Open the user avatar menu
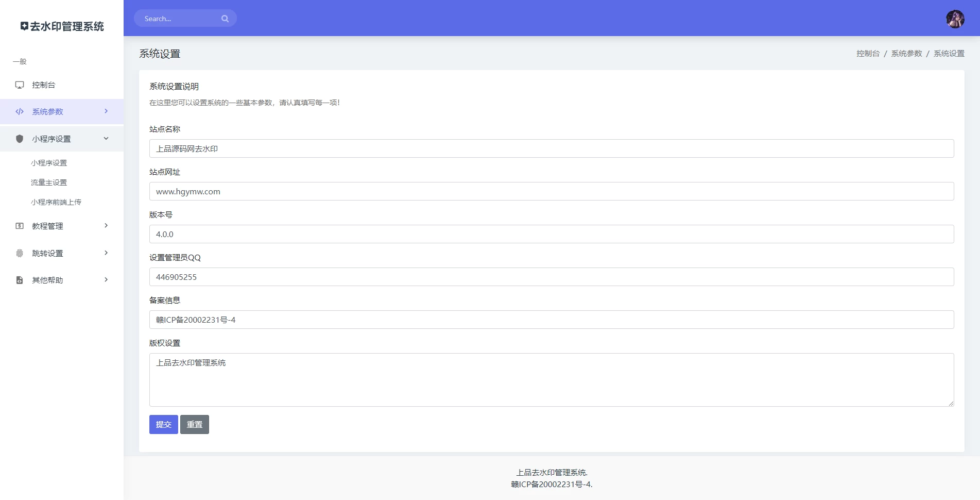This screenshot has height=500, width=980. coord(955,19)
